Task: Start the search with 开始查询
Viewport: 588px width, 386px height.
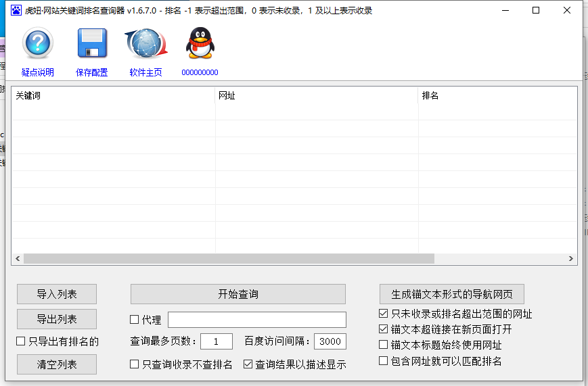Action: point(238,294)
